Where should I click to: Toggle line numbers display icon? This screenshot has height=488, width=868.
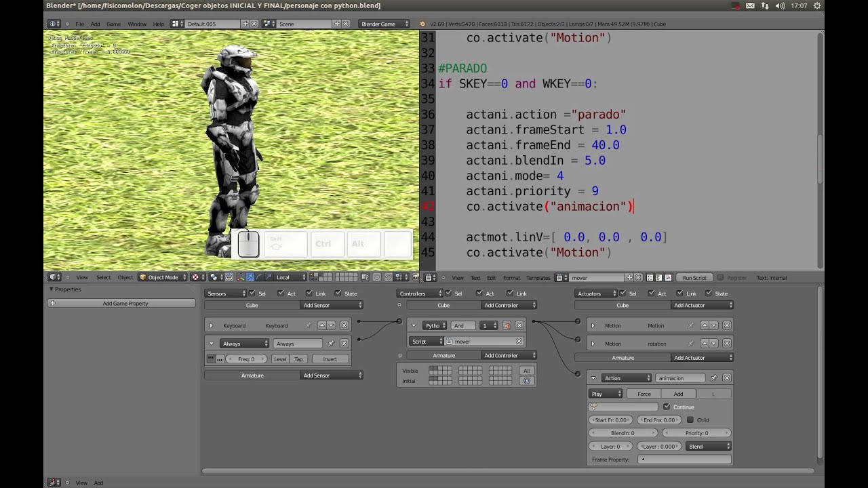(x=650, y=277)
